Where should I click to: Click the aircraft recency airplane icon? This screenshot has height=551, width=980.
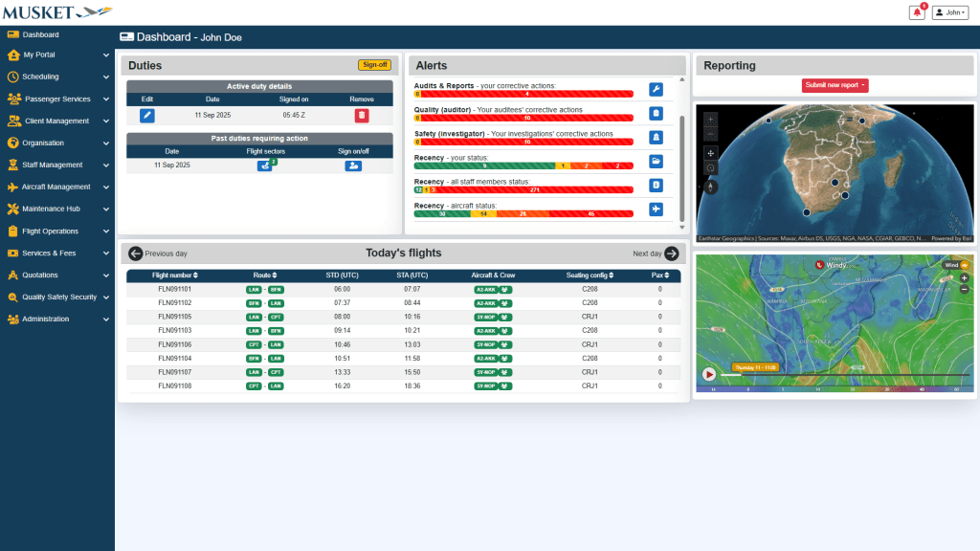pos(656,209)
